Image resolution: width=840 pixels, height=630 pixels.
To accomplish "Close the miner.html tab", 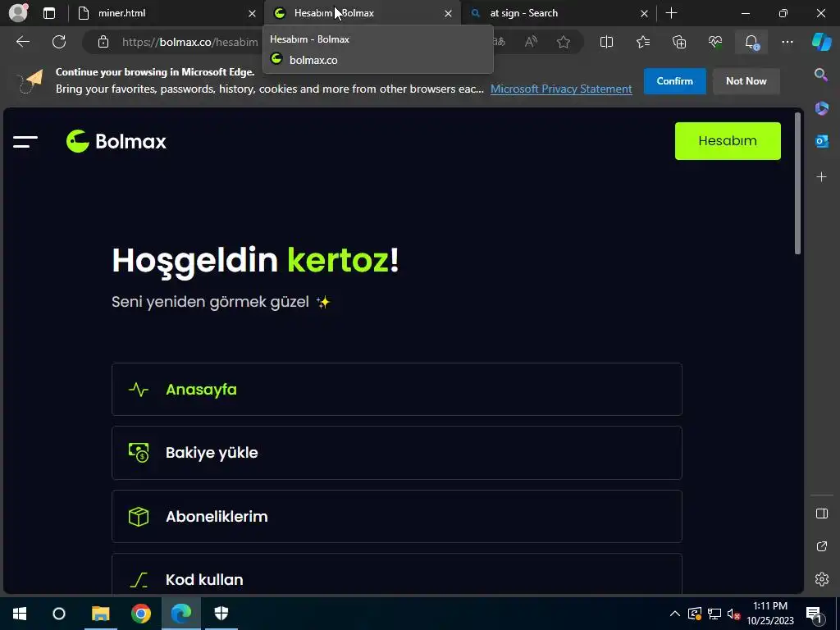I will pos(252,13).
